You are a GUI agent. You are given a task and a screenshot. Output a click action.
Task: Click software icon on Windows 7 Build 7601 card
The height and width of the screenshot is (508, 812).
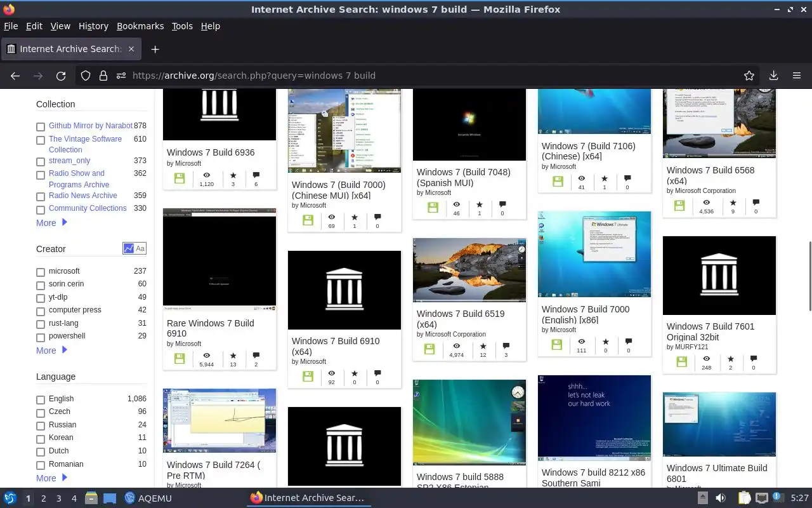pos(682,361)
